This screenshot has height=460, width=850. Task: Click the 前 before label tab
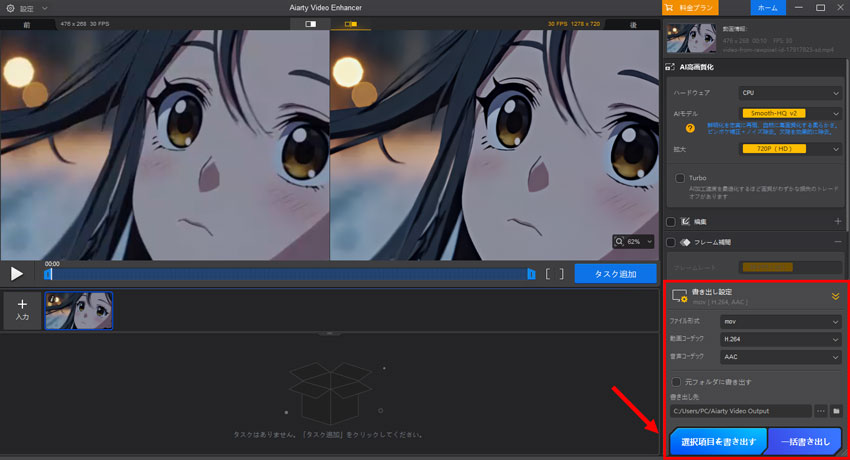(27, 24)
